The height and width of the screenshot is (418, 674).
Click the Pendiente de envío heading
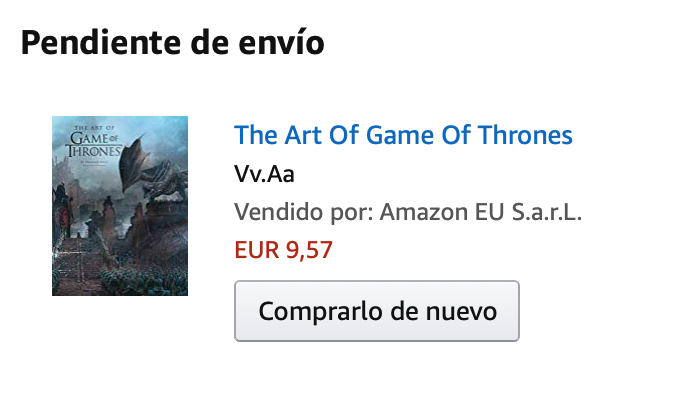click(173, 42)
